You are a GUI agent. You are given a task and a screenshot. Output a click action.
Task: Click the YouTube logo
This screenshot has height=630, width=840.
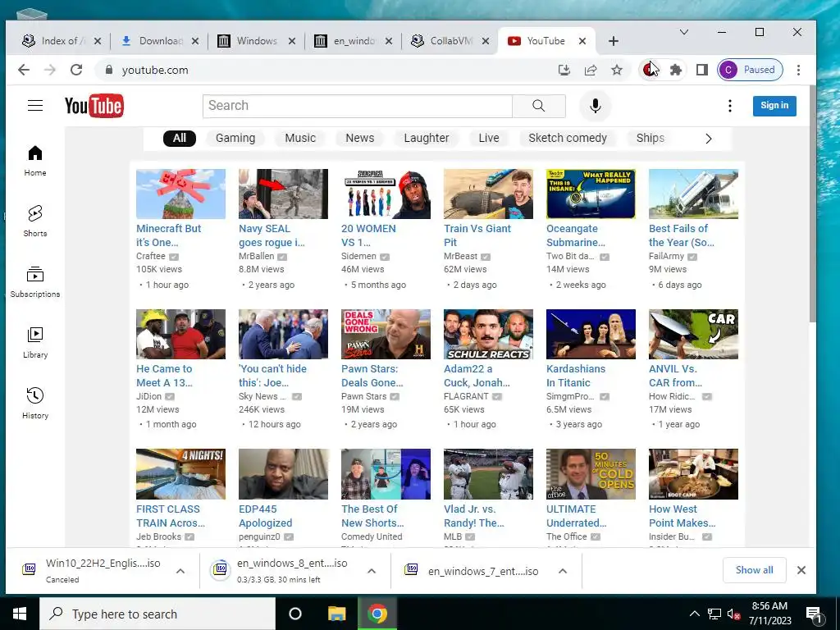click(94, 106)
